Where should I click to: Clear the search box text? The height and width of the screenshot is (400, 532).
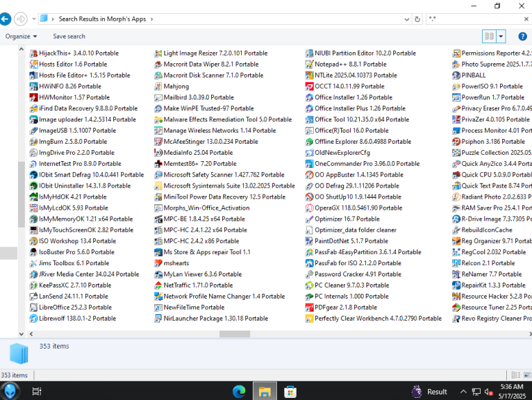click(526, 19)
